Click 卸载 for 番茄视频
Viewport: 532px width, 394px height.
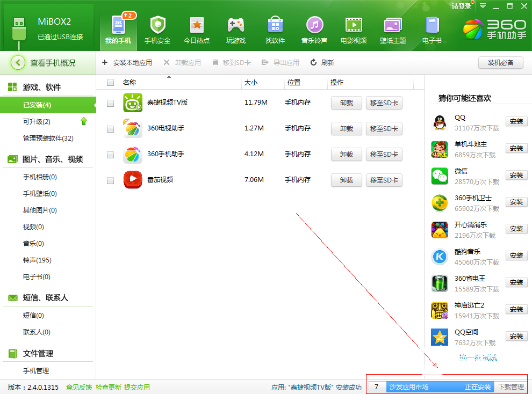tap(347, 180)
